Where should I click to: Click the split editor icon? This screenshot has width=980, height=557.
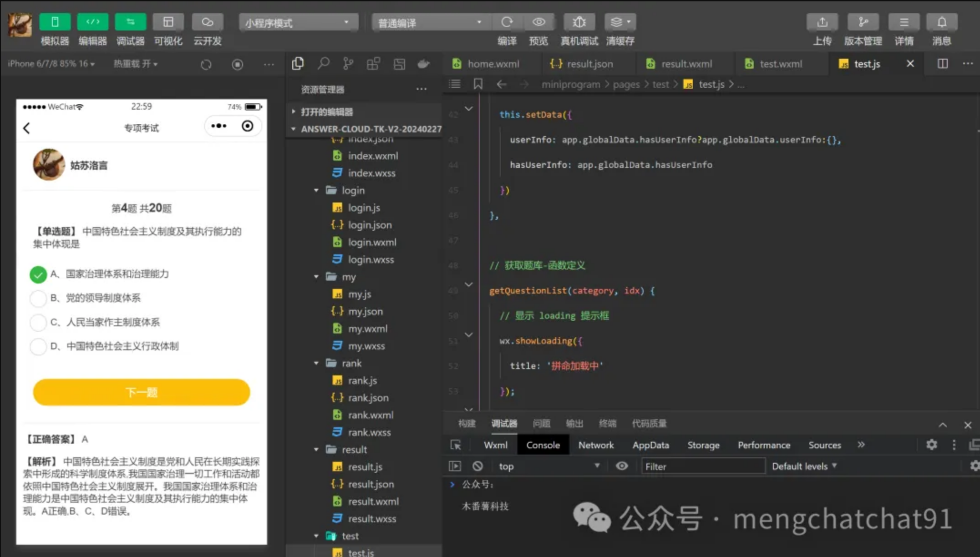[x=942, y=64]
